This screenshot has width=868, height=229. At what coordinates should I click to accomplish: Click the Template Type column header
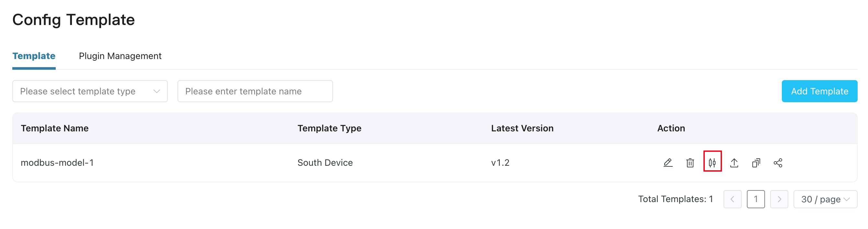[329, 128]
